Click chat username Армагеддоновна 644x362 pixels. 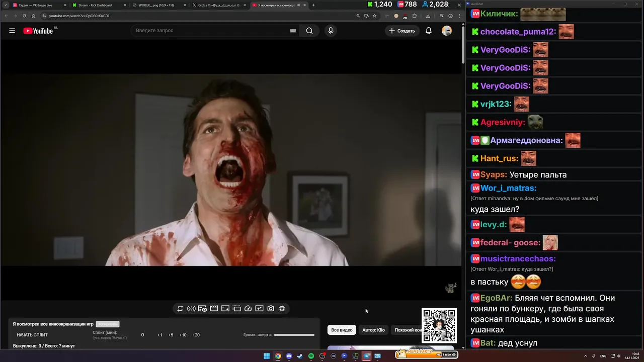[526, 140]
